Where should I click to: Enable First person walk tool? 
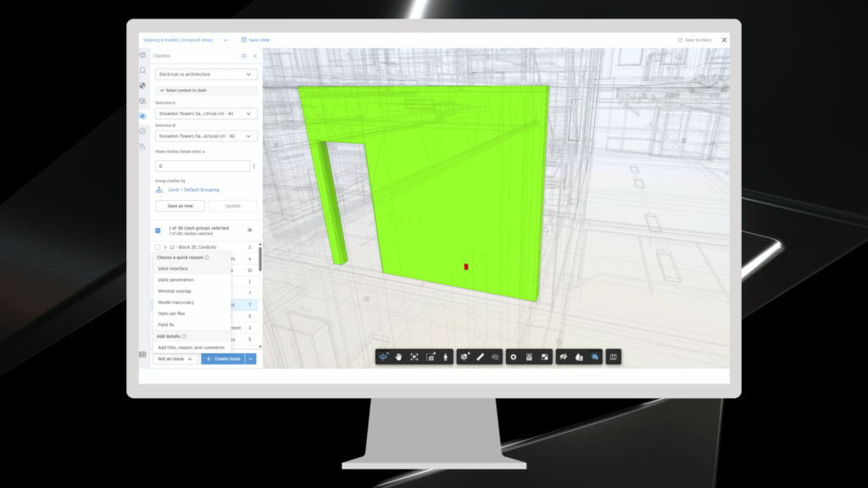(445, 358)
